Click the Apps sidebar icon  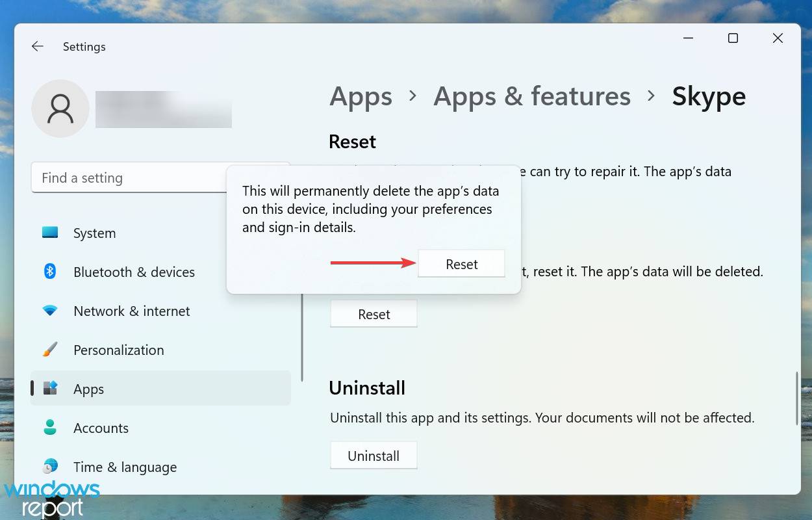50,389
